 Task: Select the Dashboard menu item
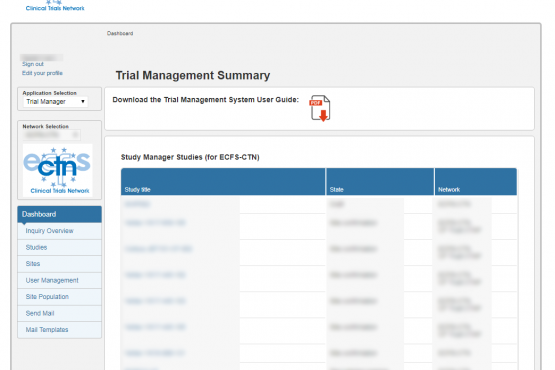(59, 214)
